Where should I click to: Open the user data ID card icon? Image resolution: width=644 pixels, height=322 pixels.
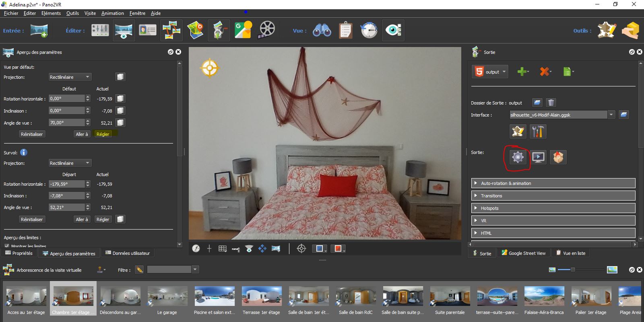point(147,30)
